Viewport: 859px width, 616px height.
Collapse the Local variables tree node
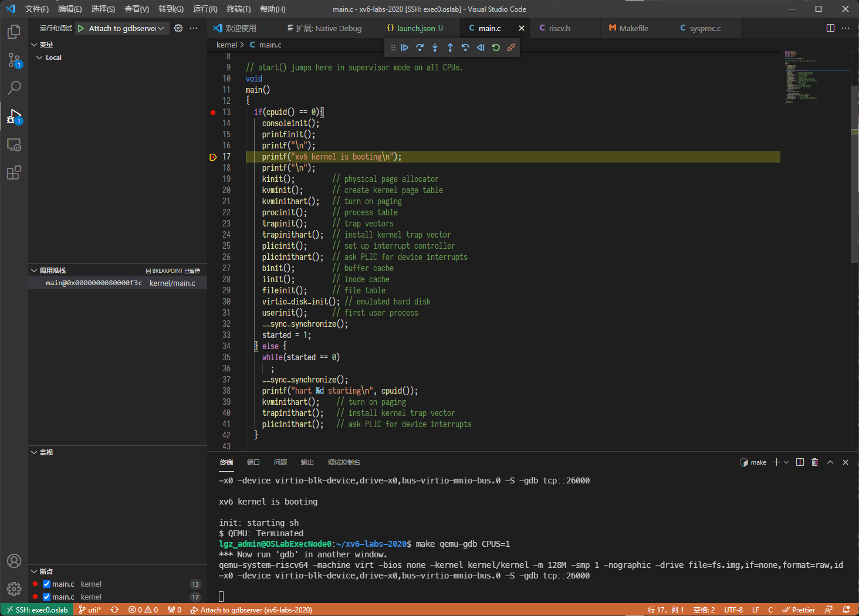39,57
